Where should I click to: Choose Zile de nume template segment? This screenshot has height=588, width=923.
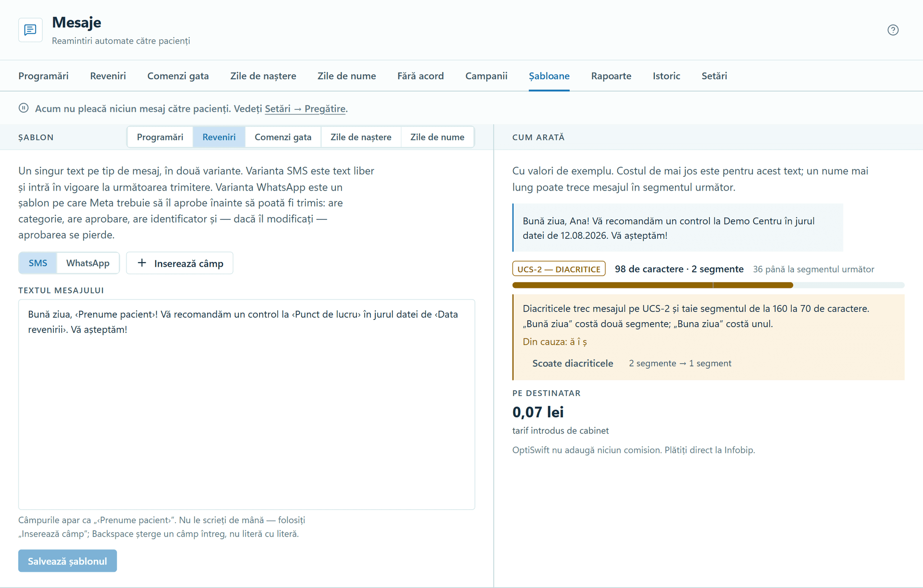pos(437,137)
